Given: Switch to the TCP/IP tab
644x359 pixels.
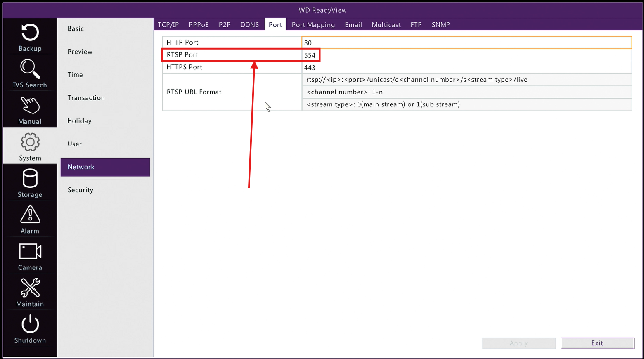Looking at the screenshot, I should (168, 25).
